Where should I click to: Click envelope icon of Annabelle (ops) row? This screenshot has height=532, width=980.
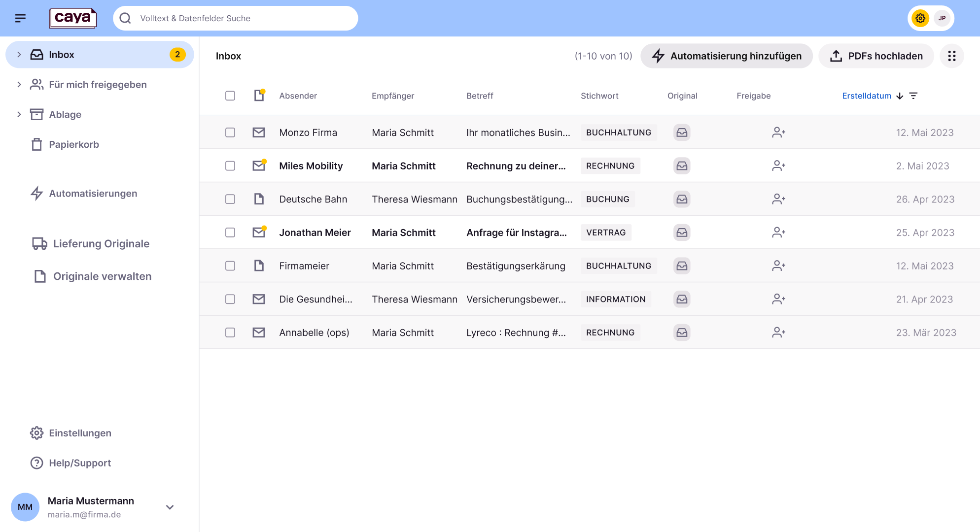[259, 332]
